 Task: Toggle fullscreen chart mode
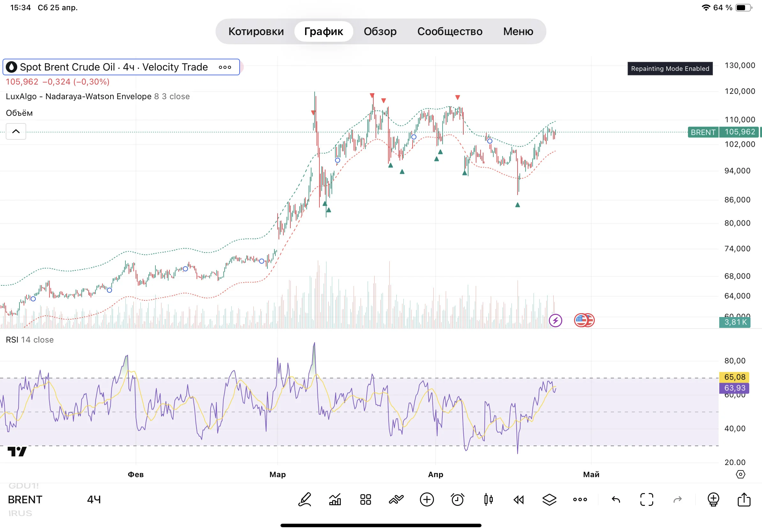click(x=646, y=499)
